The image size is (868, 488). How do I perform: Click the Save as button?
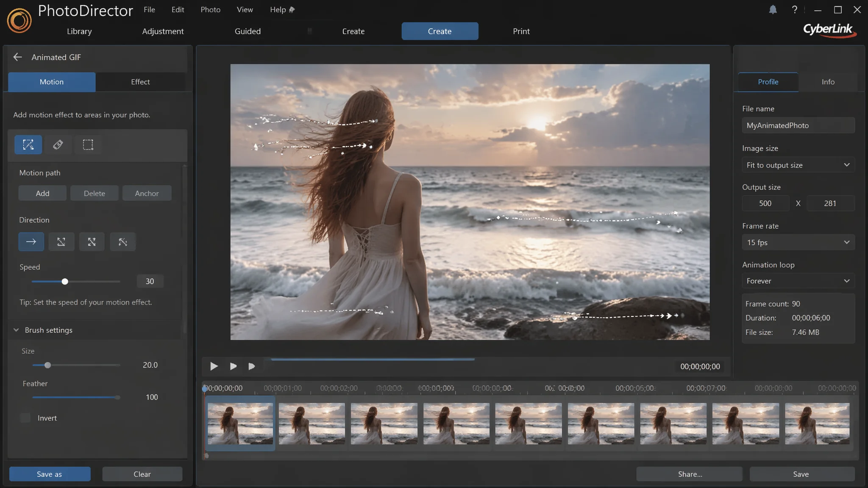click(50, 474)
